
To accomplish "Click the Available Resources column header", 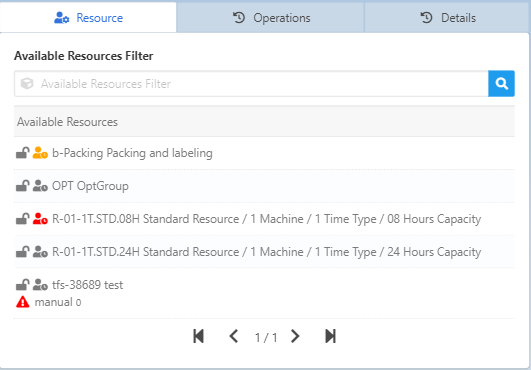I will (264, 122).
